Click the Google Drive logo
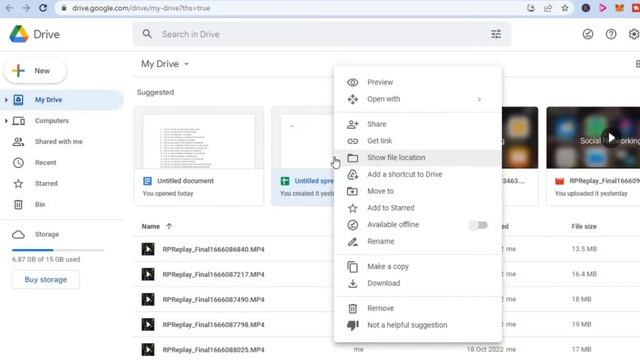 [19, 34]
